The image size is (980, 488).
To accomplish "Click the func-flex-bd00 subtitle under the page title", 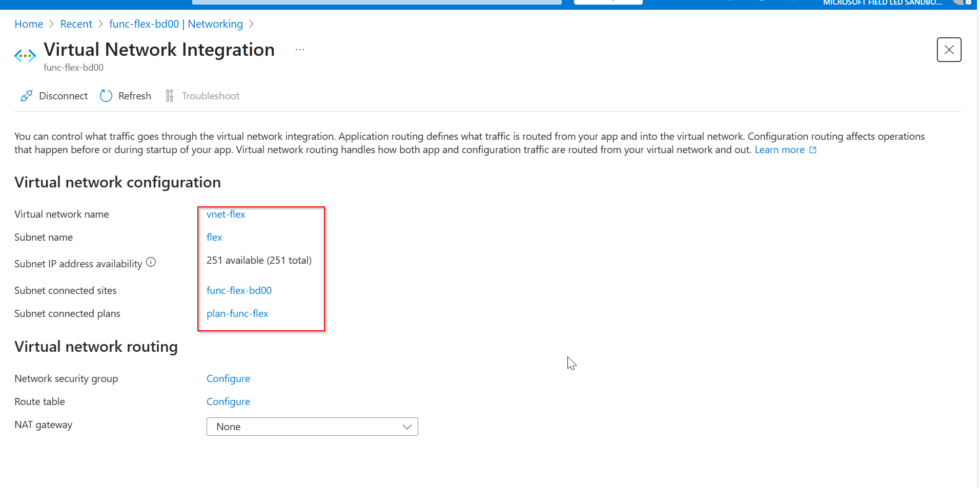I will click(73, 67).
